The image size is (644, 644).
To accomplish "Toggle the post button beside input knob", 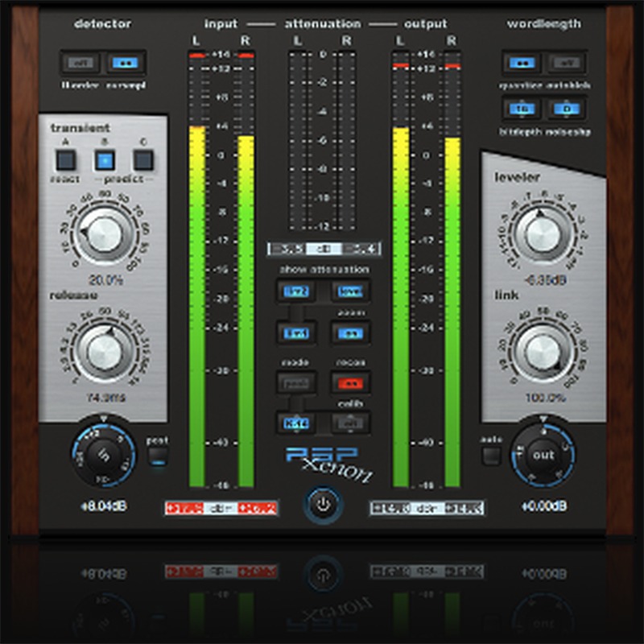I will [x=158, y=456].
